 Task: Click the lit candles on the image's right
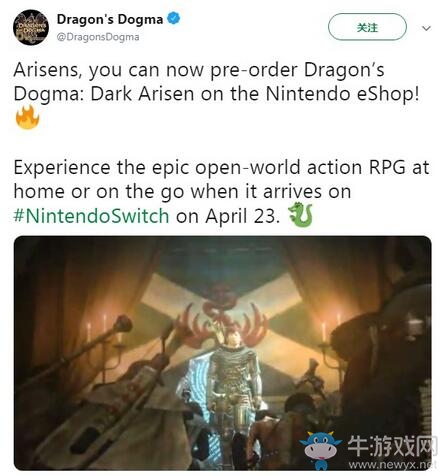tap(331, 327)
